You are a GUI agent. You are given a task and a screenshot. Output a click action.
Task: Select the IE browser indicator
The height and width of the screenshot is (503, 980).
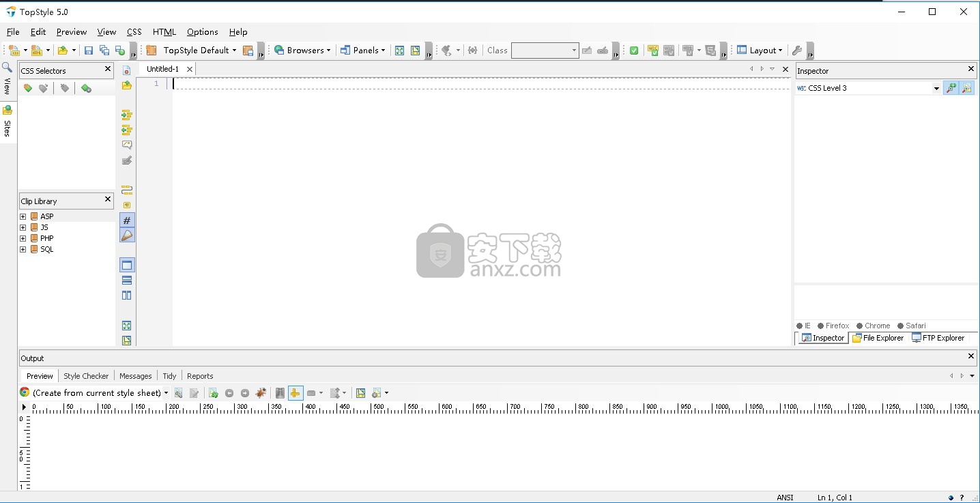click(803, 326)
